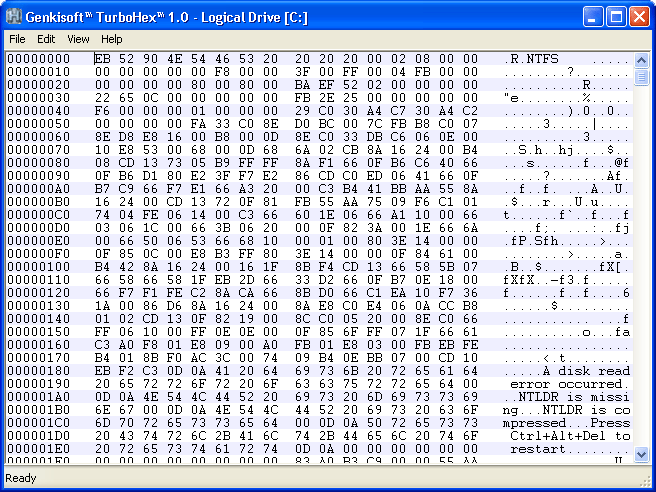The width and height of the screenshot is (656, 492).
Task: Click the vertical scrollbar up arrow
Action: 643,57
